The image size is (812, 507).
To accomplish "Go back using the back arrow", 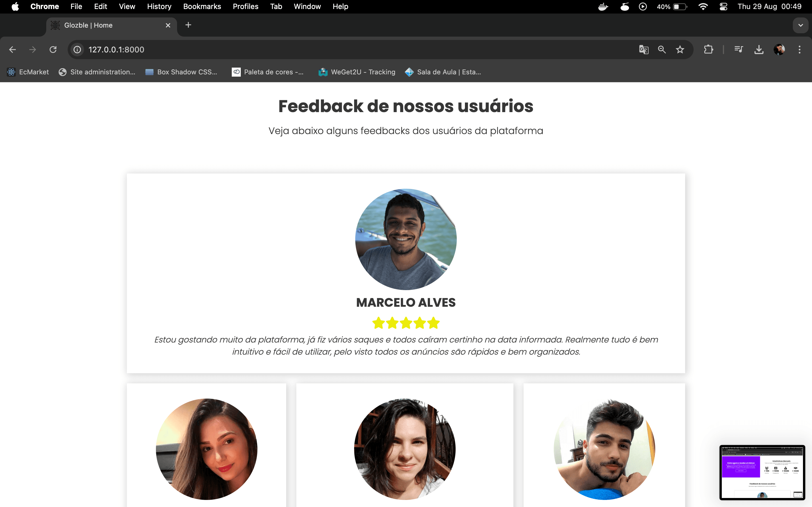I will click(x=12, y=50).
